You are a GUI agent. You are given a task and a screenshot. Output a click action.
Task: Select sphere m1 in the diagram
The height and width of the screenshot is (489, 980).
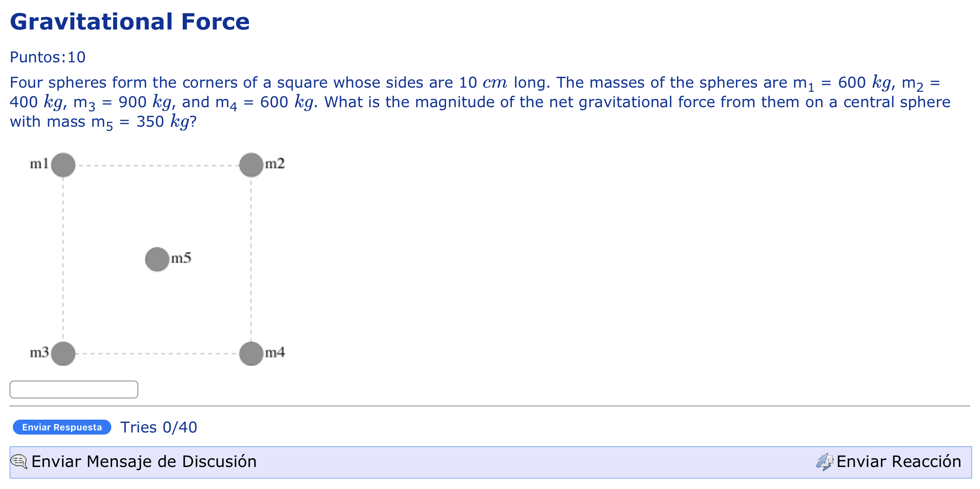pos(63,165)
